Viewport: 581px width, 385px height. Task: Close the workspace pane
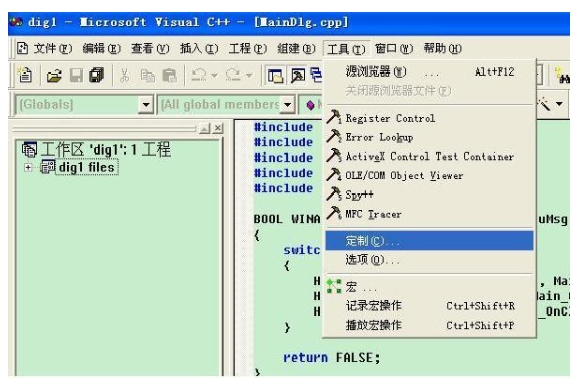click(x=218, y=128)
